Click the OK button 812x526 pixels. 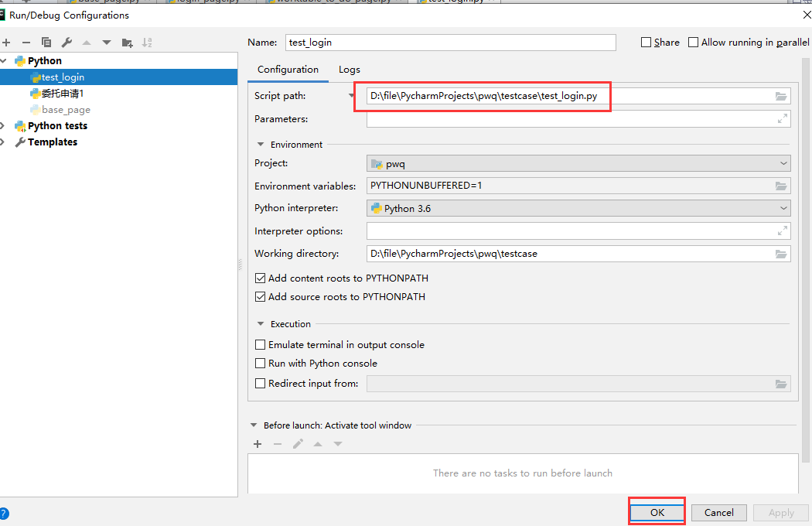coord(657,513)
